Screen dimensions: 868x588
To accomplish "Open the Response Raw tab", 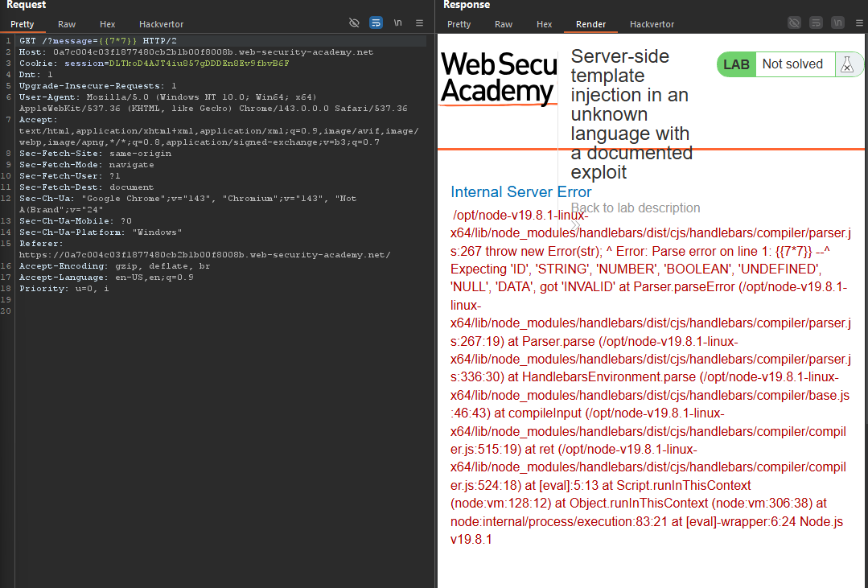I will click(x=504, y=24).
